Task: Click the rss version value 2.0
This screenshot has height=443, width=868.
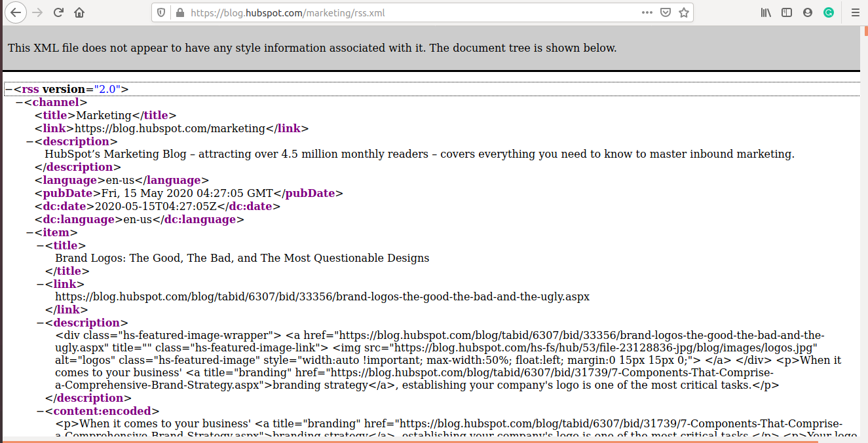Action: click(x=107, y=89)
